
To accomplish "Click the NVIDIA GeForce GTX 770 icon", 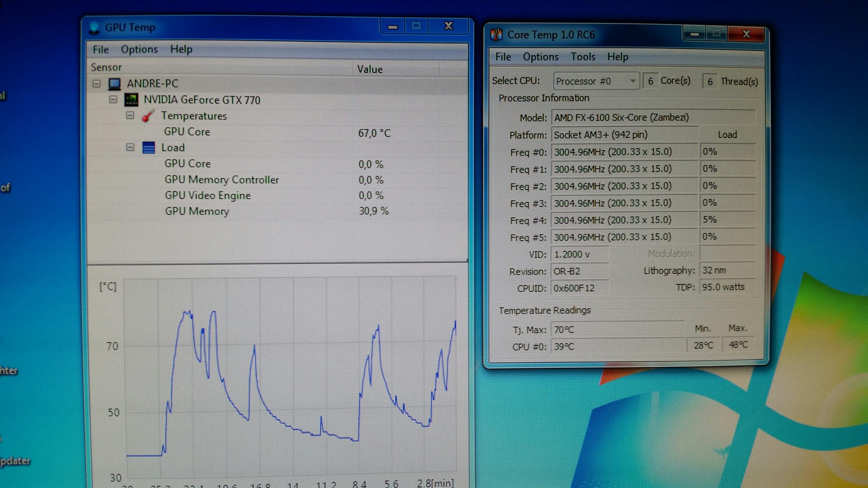I will [131, 100].
